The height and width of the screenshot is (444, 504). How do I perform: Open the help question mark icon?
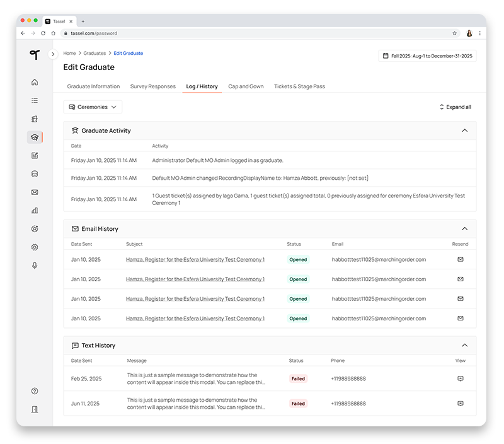(x=35, y=391)
